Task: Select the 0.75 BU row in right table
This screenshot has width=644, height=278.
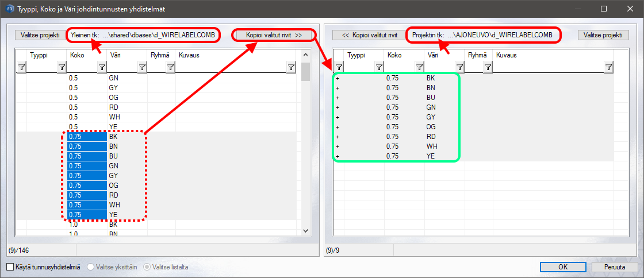Action: [474, 98]
